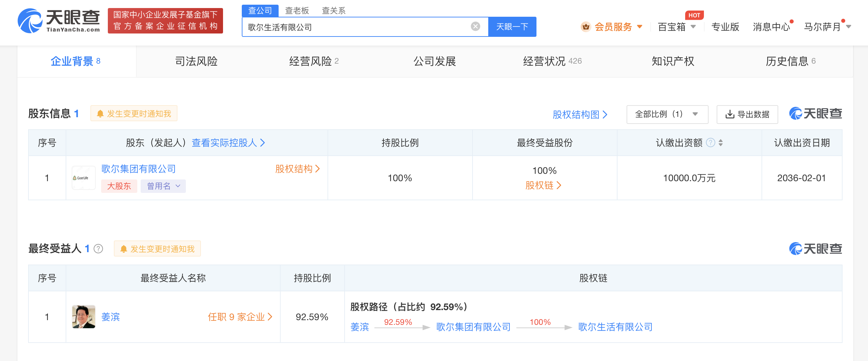Select the 司法风险 tab
This screenshot has width=868, height=361.
pos(196,61)
